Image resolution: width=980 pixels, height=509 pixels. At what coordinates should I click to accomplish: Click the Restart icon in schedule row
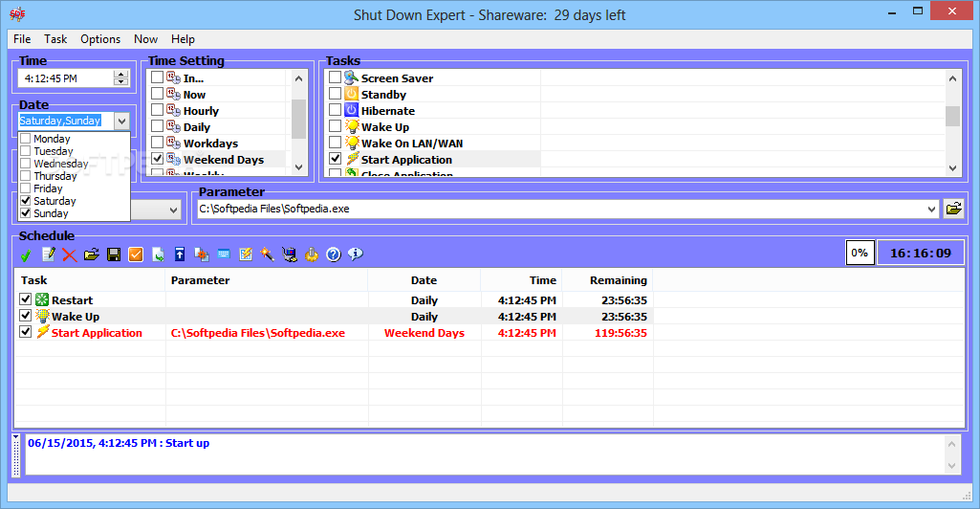(42, 299)
